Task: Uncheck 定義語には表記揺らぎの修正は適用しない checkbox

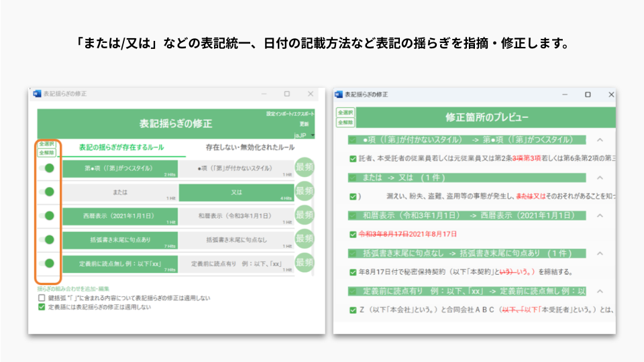Action: (x=42, y=307)
